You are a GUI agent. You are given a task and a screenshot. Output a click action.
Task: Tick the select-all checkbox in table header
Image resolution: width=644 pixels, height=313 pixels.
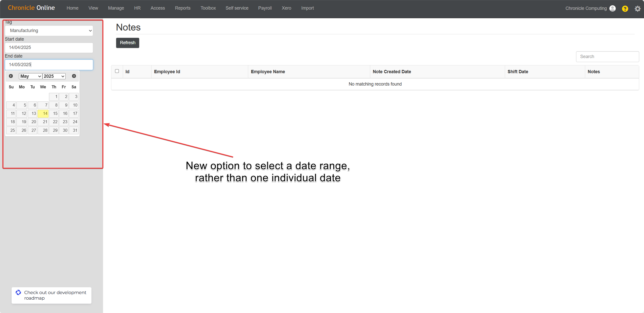117,71
